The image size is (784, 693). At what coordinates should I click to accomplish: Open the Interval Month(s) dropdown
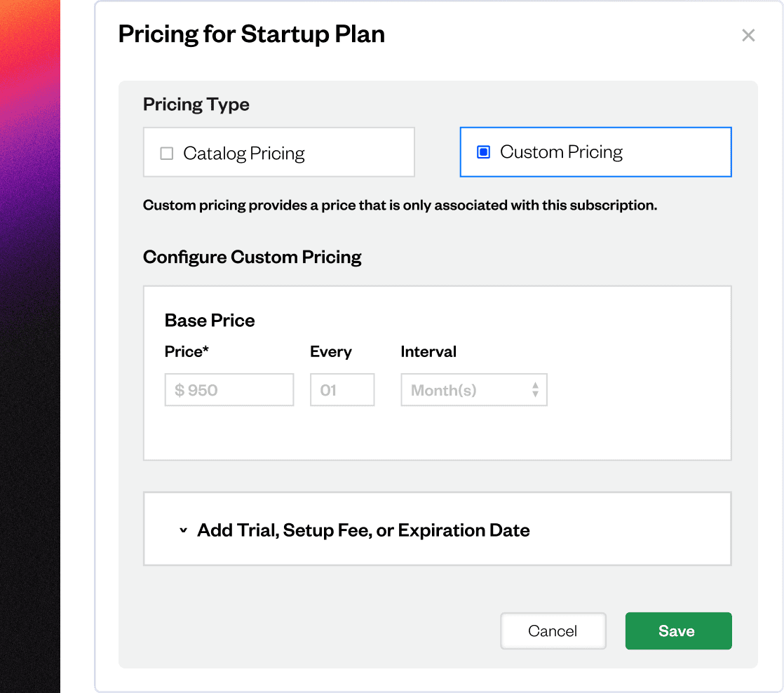473,390
